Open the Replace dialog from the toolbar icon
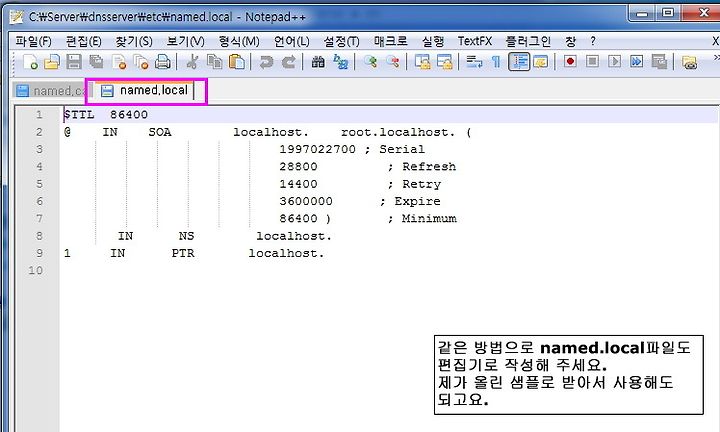720x432 pixels. [340, 62]
